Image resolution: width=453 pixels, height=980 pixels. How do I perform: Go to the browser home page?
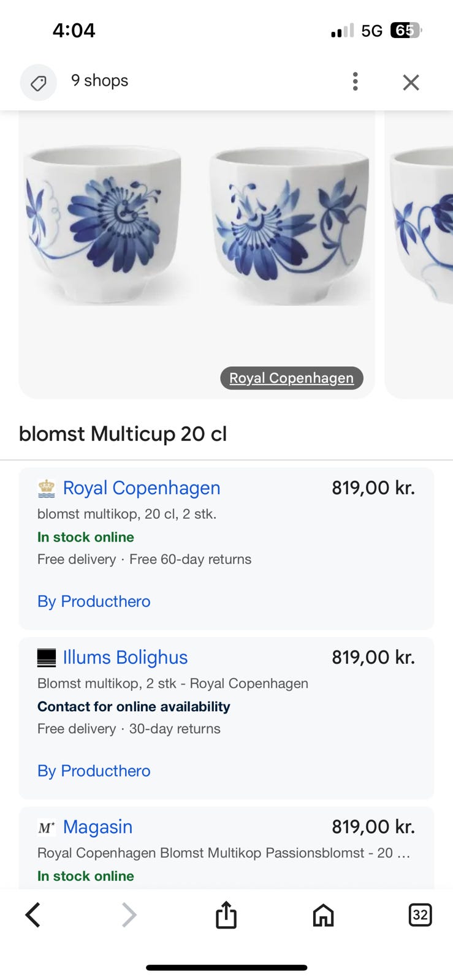click(323, 915)
